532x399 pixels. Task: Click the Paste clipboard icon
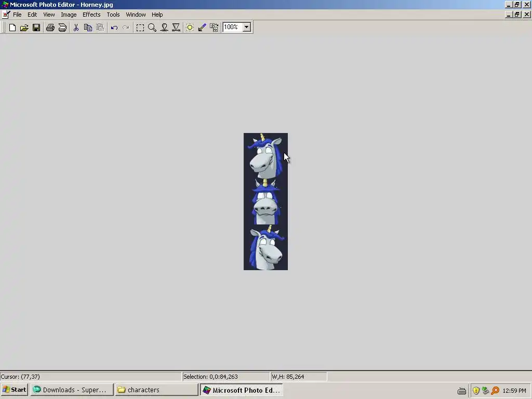coord(100,28)
